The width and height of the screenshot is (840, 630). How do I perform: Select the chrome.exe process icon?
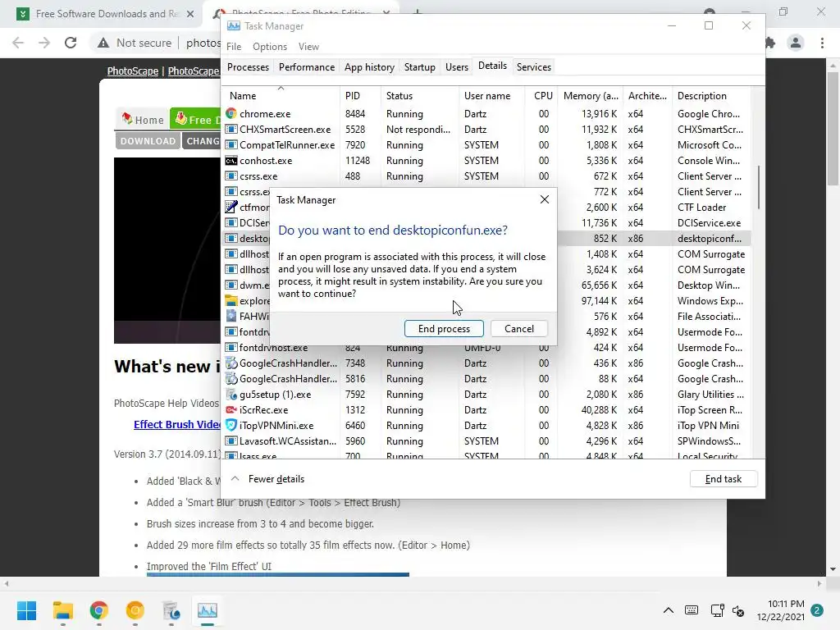point(231,113)
